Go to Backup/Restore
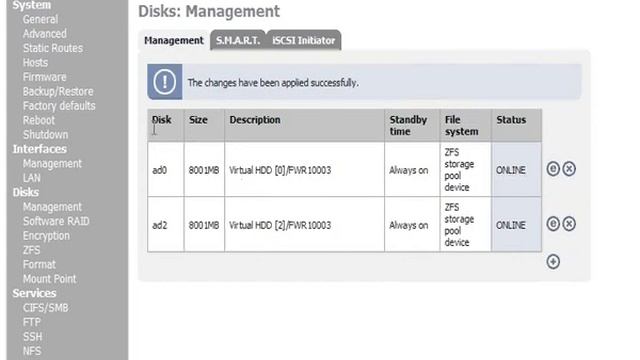 [58, 91]
